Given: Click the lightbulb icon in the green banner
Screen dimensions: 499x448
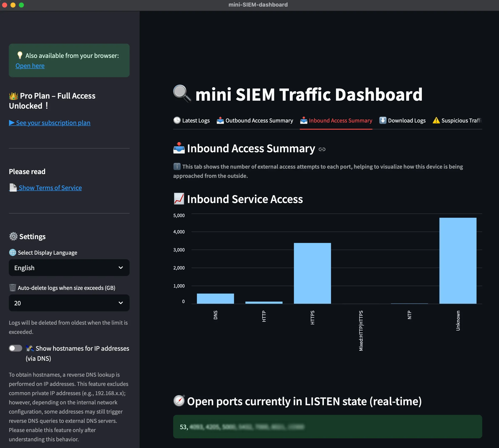Looking at the screenshot, I should click(x=20, y=55).
